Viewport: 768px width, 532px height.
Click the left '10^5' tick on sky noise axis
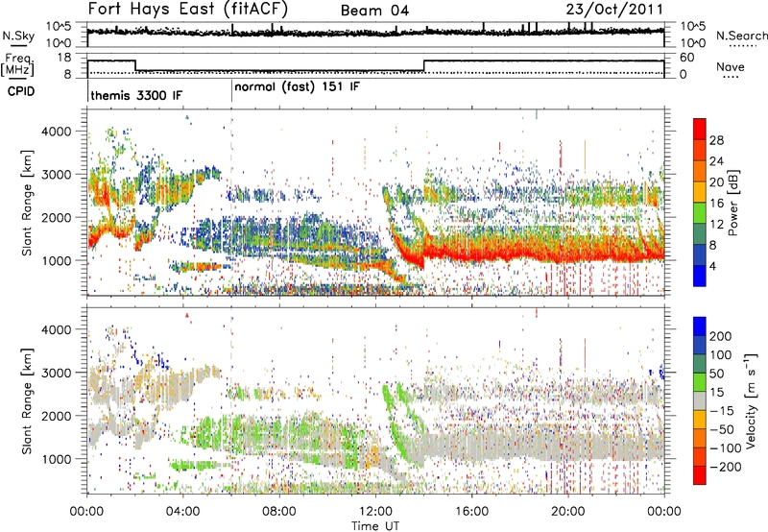coord(59,27)
